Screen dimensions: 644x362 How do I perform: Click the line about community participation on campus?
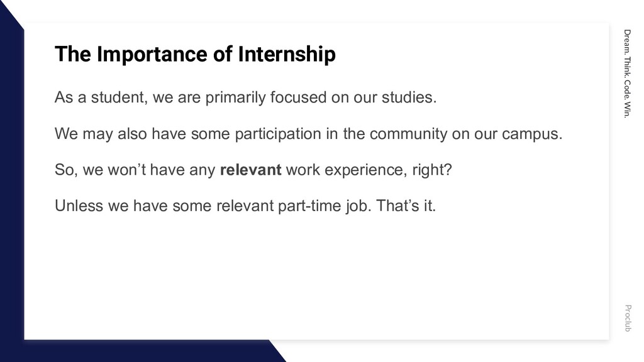pos(308,134)
